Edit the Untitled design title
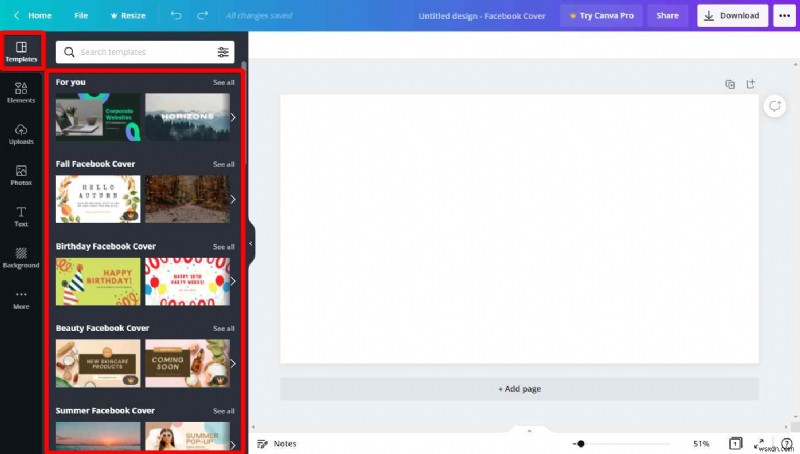 482,16
